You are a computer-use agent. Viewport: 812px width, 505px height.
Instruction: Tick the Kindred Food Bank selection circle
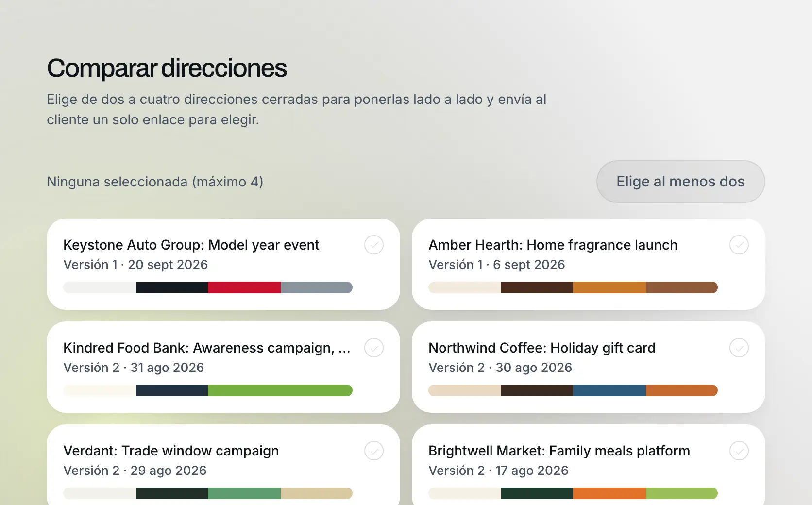pos(374,348)
